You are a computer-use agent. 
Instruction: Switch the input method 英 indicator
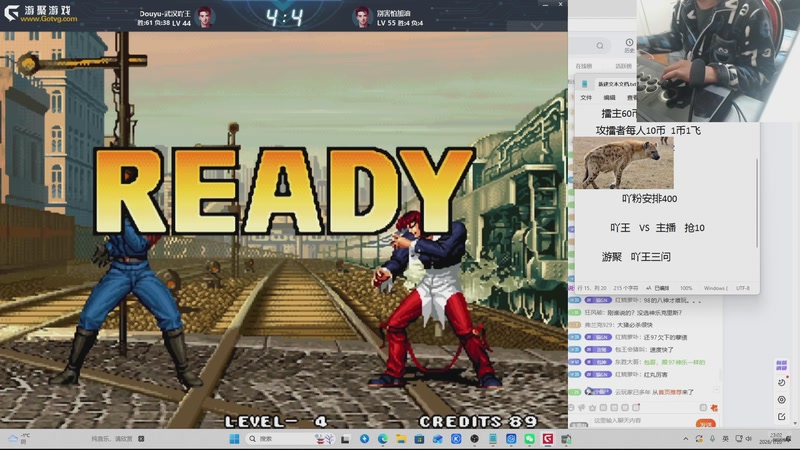click(x=726, y=439)
